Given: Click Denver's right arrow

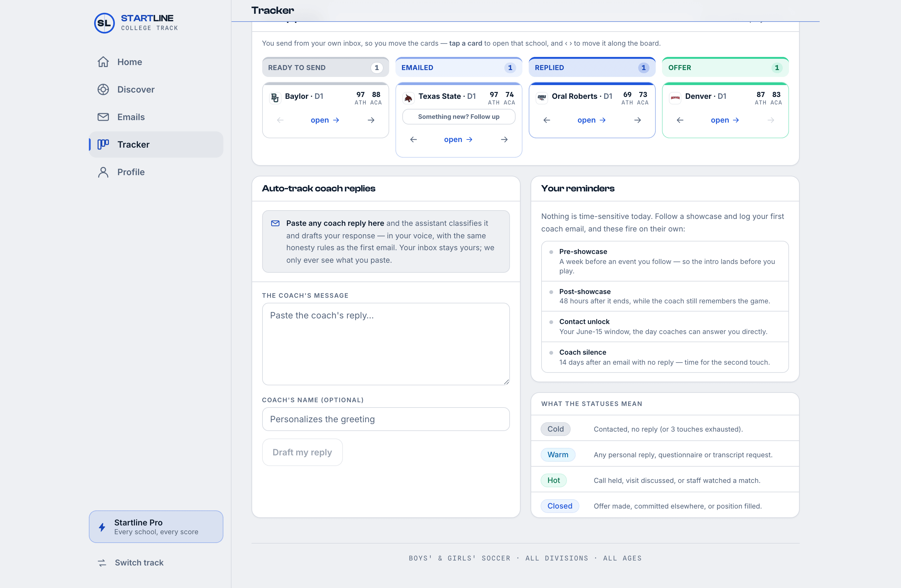Looking at the screenshot, I should (771, 120).
